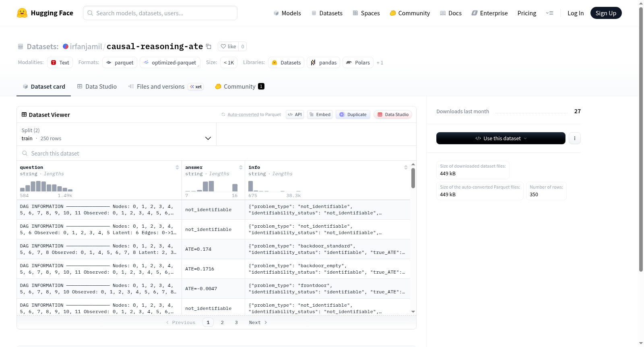The image size is (644, 347).
Task: Click the irfanjamil user avatar
Action: (x=66, y=46)
